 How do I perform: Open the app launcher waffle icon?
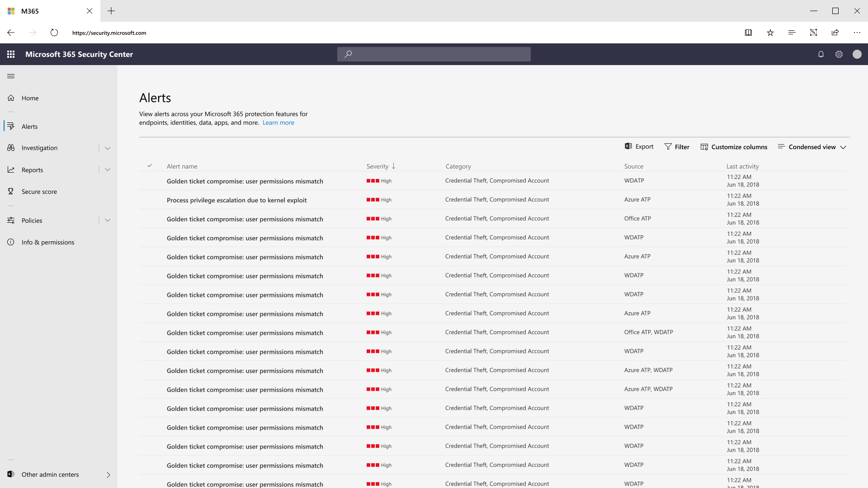click(x=11, y=54)
